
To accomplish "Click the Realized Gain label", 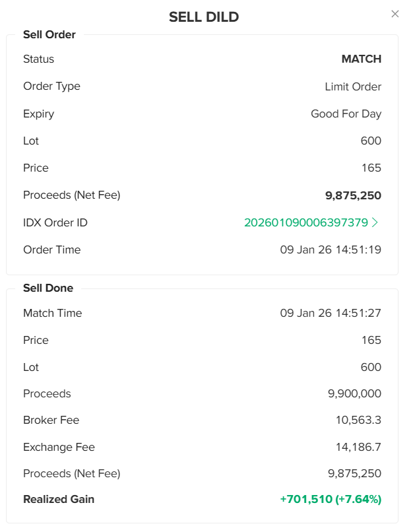I will pyautogui.click(x=59, y=500).
